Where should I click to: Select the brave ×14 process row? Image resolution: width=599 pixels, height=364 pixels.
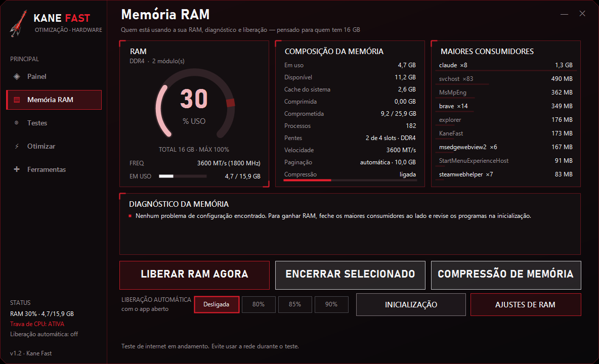tap(506, 106)
